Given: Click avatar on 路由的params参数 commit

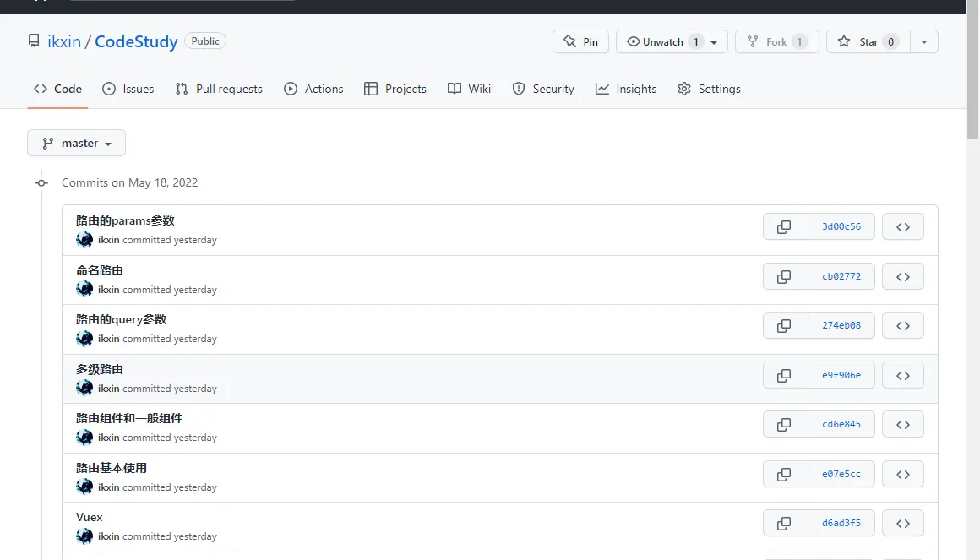Looking at the screenshot, I should 84,240.
